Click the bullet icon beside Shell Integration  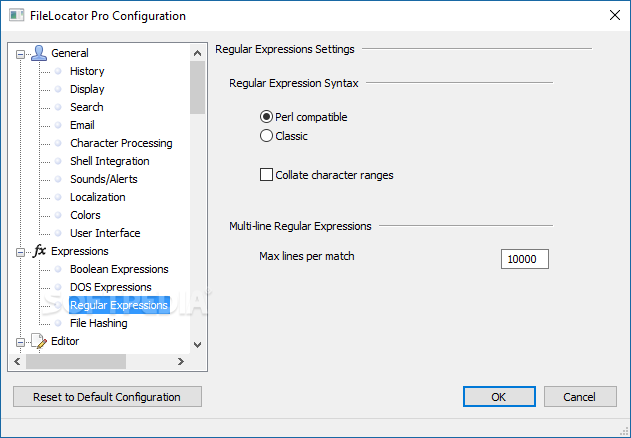(x=58, y=161)
